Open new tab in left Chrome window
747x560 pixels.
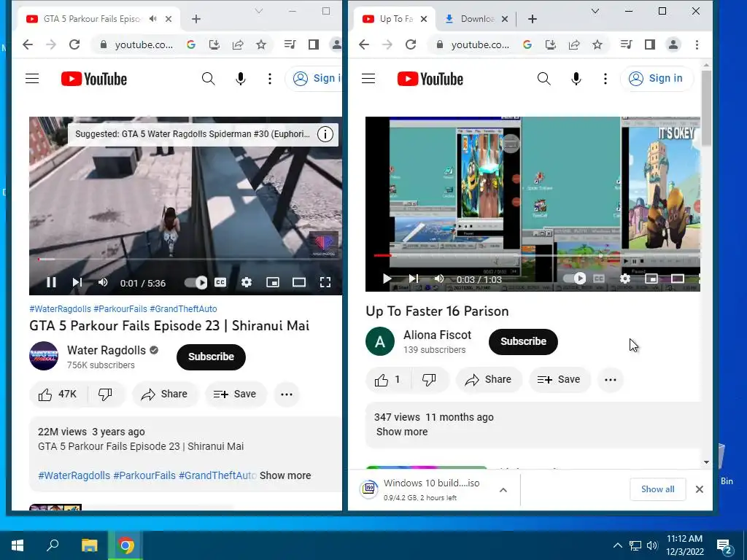click(x=196, y=18)
